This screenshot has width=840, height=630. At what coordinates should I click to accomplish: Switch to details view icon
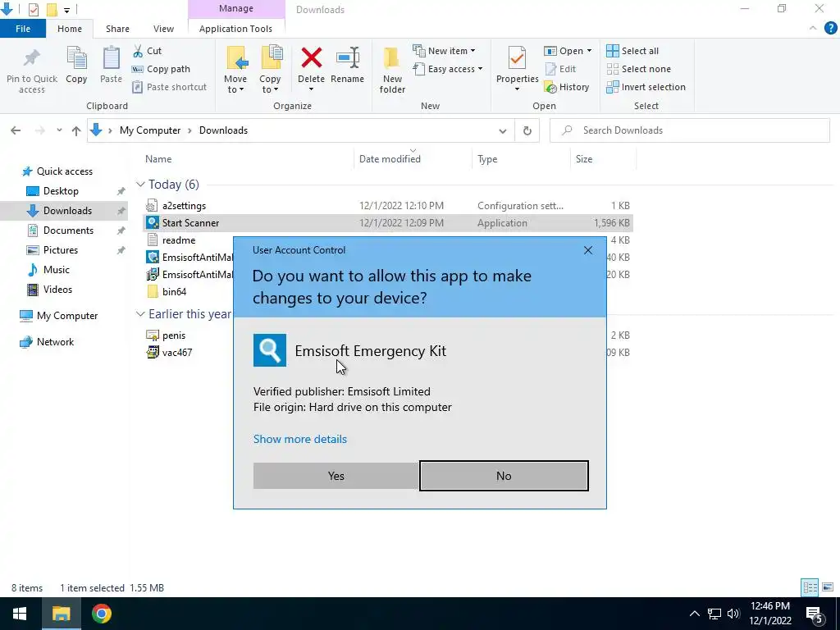810,587
